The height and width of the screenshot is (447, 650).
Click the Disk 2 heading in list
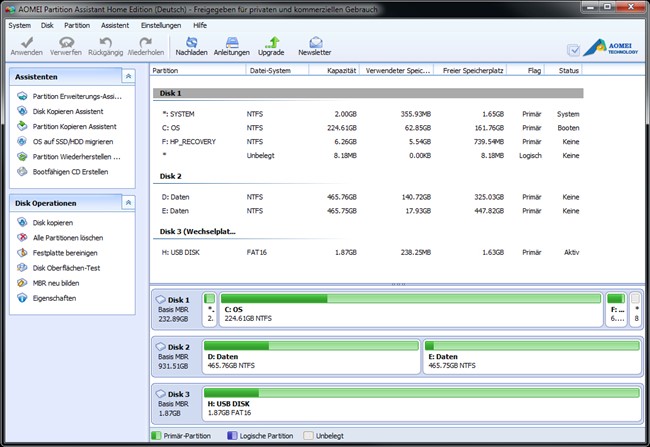[x=170, y=176]
